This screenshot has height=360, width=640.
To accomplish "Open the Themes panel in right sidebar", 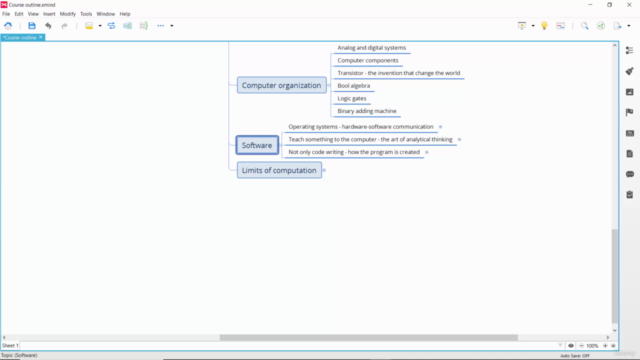I will pos(630,133).
